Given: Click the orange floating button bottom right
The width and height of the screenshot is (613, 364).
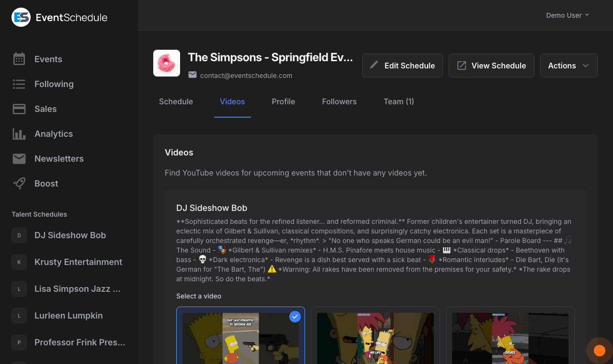Looking at the screenshot, I should pos(600,350).
